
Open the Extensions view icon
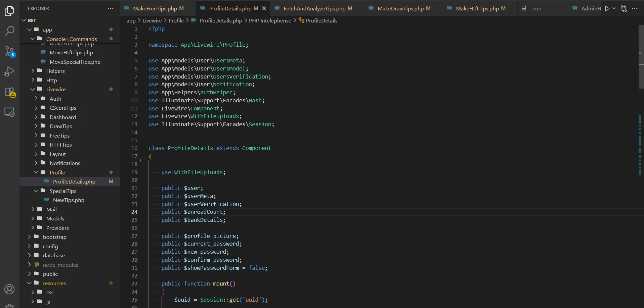click(9, 92)
